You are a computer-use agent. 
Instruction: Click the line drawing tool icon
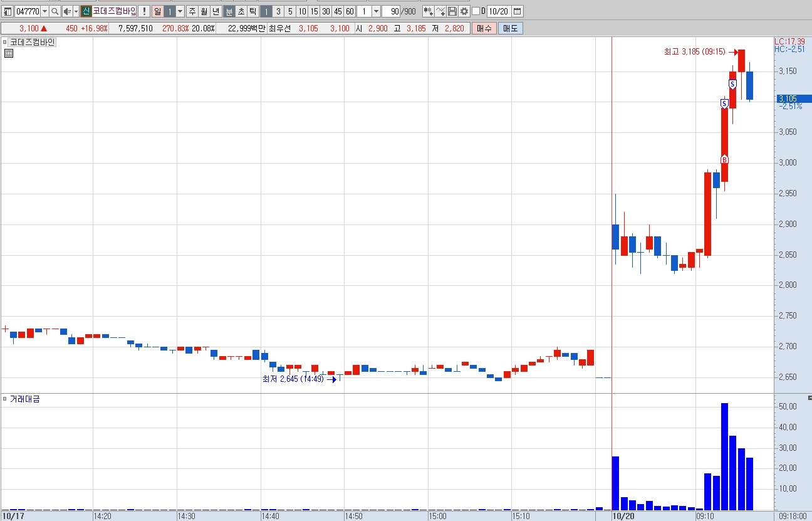click(x=440, y=11)
